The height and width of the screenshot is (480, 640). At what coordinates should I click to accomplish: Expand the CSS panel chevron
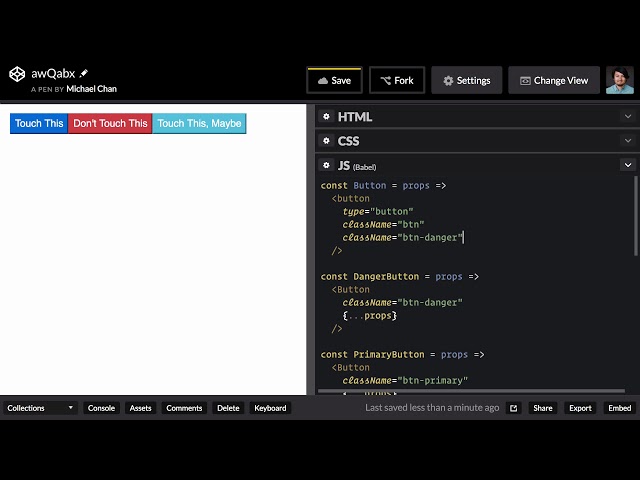628,140
